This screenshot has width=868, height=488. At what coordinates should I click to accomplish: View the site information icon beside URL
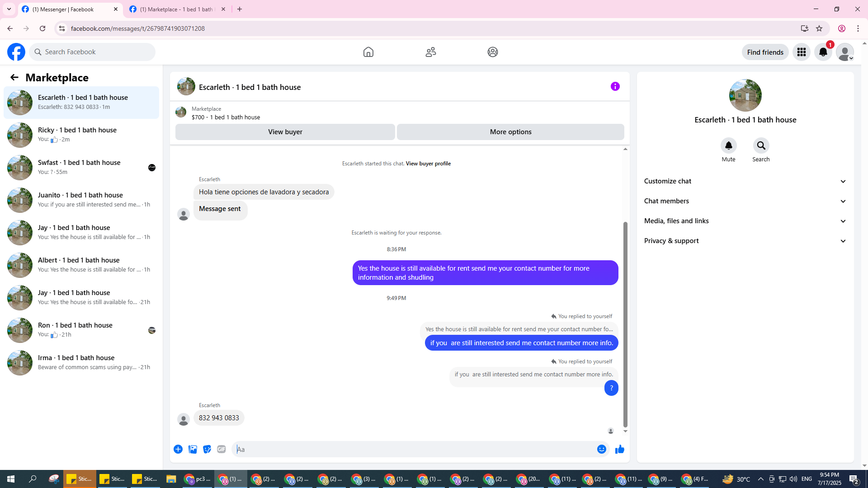tap(62, 28)
